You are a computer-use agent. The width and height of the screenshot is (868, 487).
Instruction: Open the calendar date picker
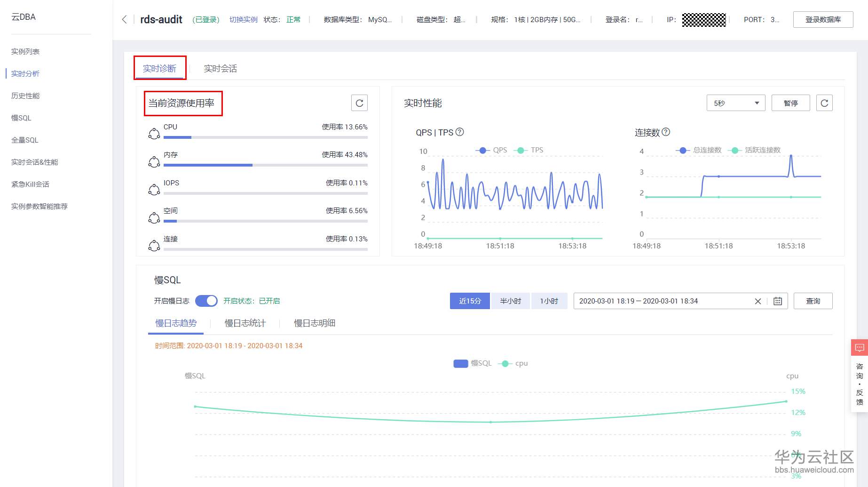778,301
